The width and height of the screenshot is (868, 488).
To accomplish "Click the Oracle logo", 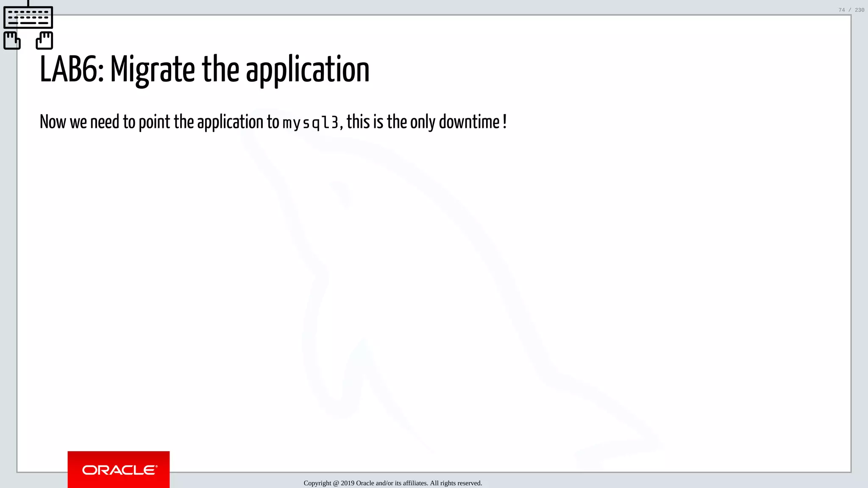I will click(x=119, y=469).
